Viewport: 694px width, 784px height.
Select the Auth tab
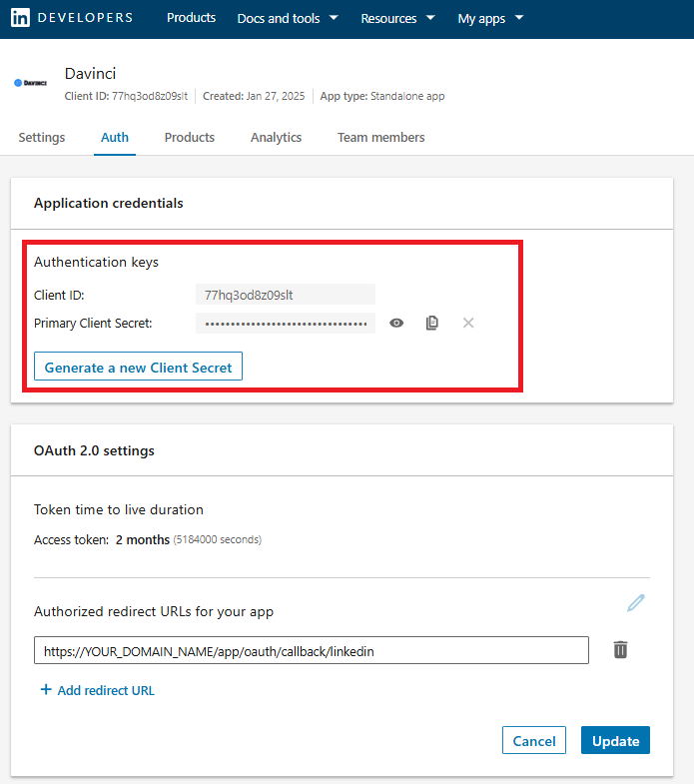click(x=115, y=138)
